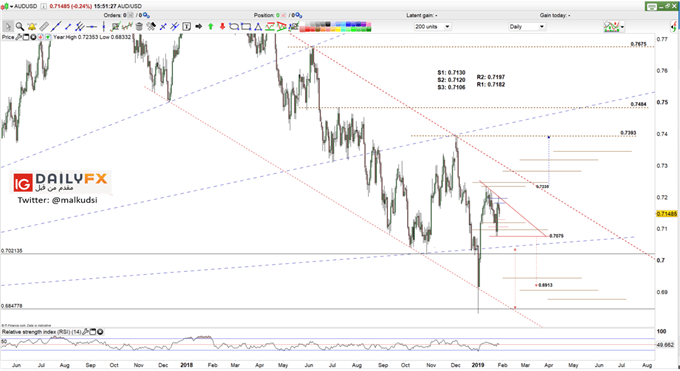This screenshot has height=371, width=680.
Task: Maximize the RSI indicator panel
Action: 93,332
